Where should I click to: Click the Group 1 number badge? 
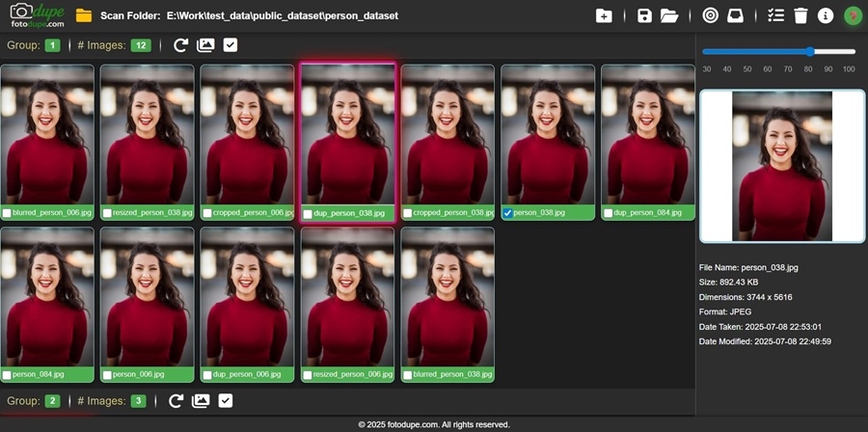52,45
